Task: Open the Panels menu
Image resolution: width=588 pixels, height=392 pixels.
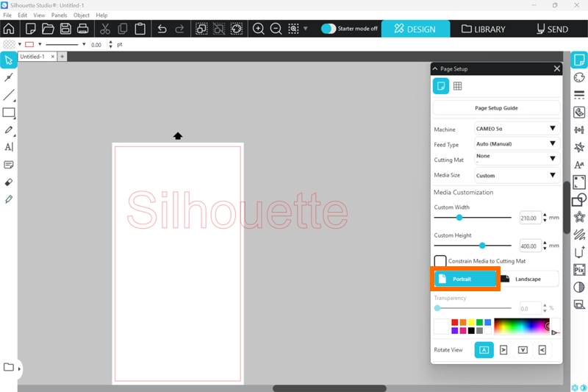Action: point(59,15)
